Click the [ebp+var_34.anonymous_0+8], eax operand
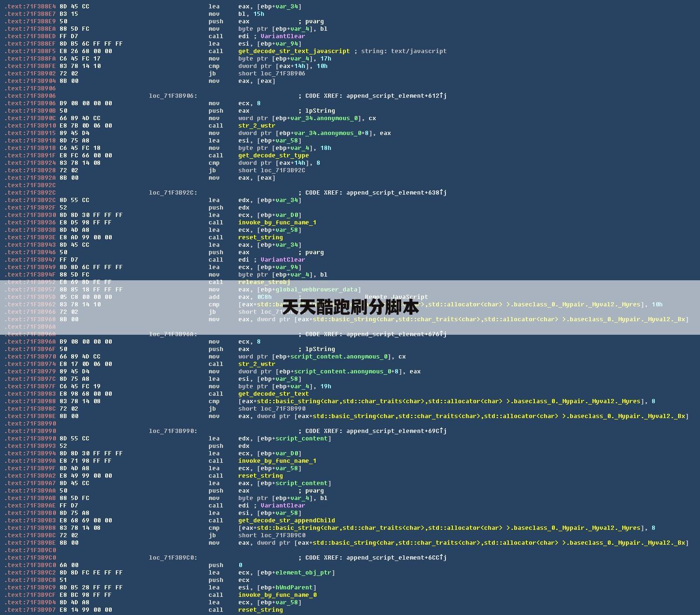Viewport: 700px width, 615px height. [333, 133]
